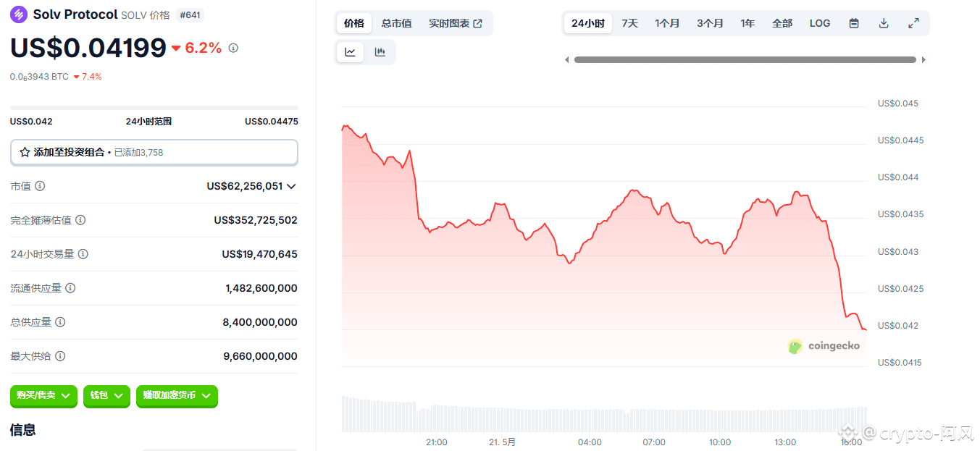Select 1年 time range
Image resolution: width=980 pixels, height=451 pixels.
[x=748, y=23]
